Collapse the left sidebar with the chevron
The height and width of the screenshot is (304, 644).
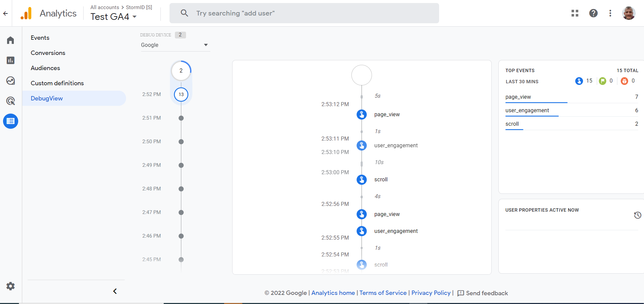115,291
